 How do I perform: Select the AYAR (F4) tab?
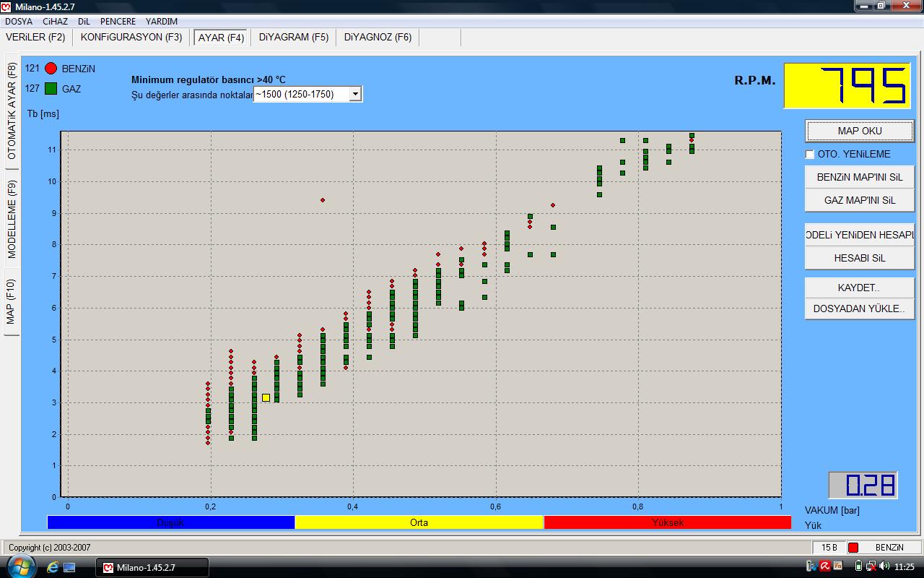[x=222, y=38]
